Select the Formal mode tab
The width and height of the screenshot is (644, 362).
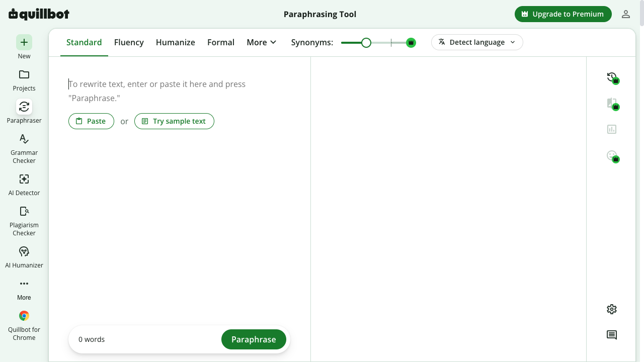(221, 42)
